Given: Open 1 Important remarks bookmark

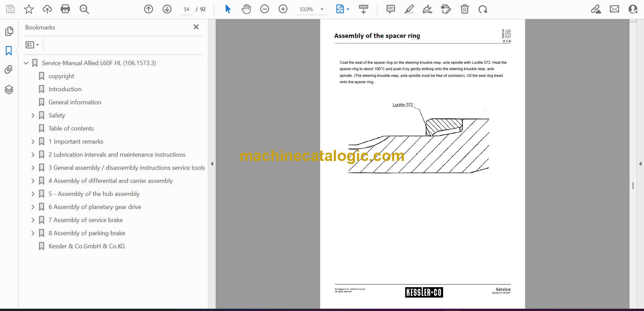Looking at the screenshot, I should click(x=76, y=142).
